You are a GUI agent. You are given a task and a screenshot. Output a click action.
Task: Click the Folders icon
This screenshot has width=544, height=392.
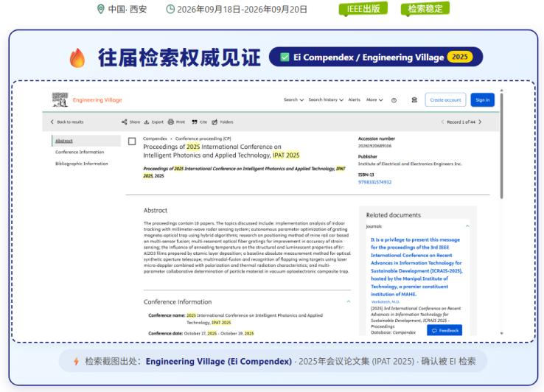point(215,122)
